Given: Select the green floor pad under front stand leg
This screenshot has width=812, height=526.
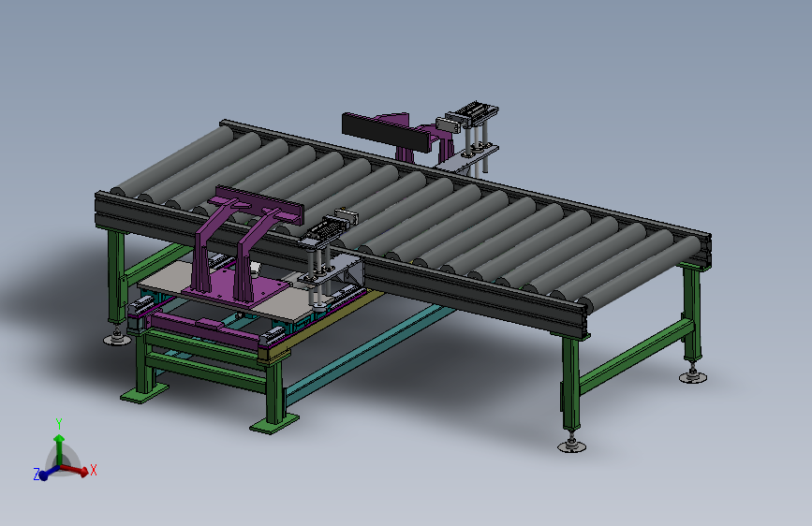Looking at the screenshot, I should pyautogui.click(x=274, y=423).
